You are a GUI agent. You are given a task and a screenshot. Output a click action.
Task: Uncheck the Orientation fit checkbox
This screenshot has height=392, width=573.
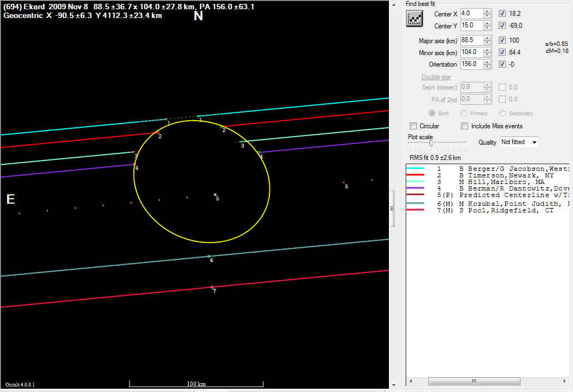pos(502,64)
